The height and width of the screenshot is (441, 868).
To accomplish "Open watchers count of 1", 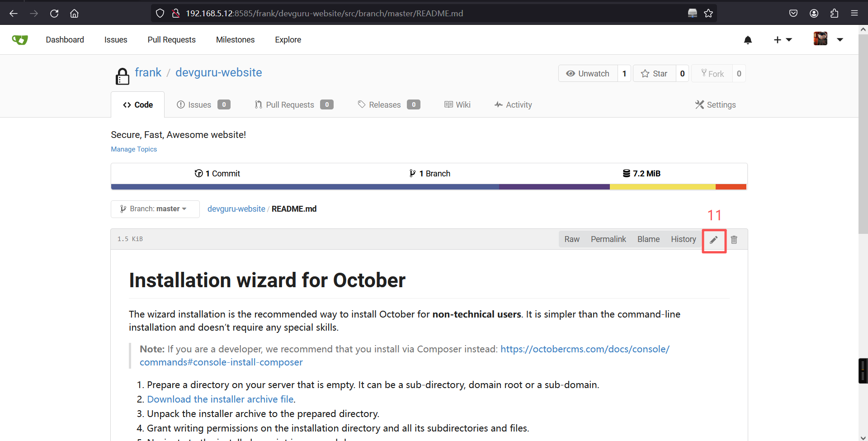I will pos(624,73).
